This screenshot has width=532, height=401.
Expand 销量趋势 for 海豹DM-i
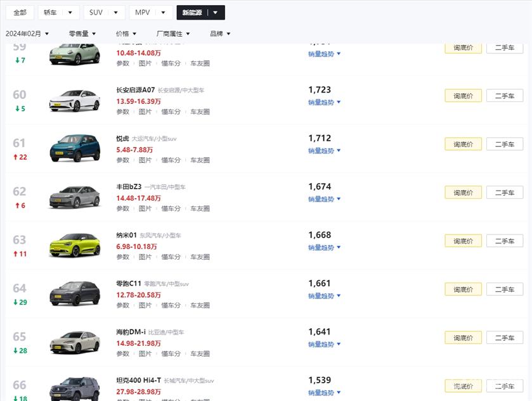point(324,345)
